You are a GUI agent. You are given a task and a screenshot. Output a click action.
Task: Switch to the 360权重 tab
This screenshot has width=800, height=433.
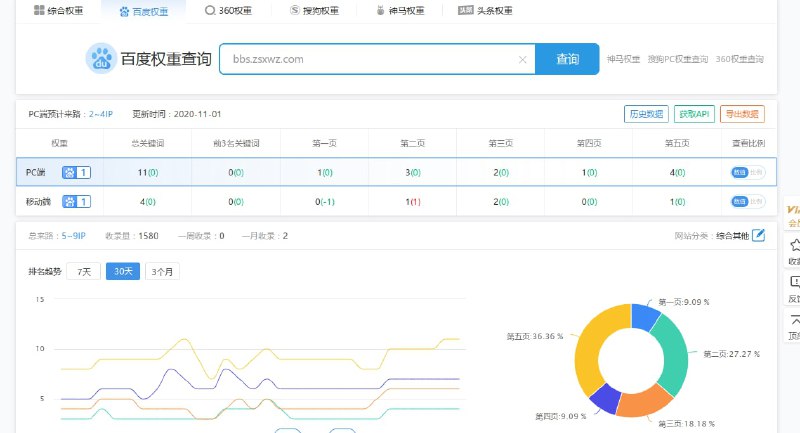228,10
